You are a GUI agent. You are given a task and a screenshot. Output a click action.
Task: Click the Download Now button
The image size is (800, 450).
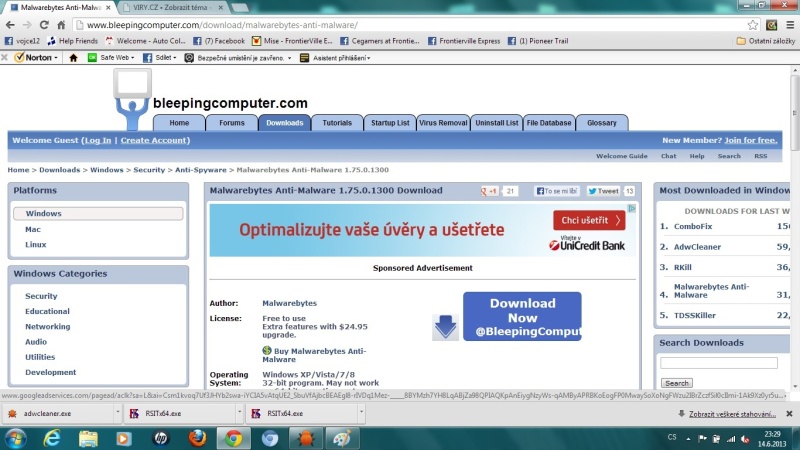(x=522, y=316)
